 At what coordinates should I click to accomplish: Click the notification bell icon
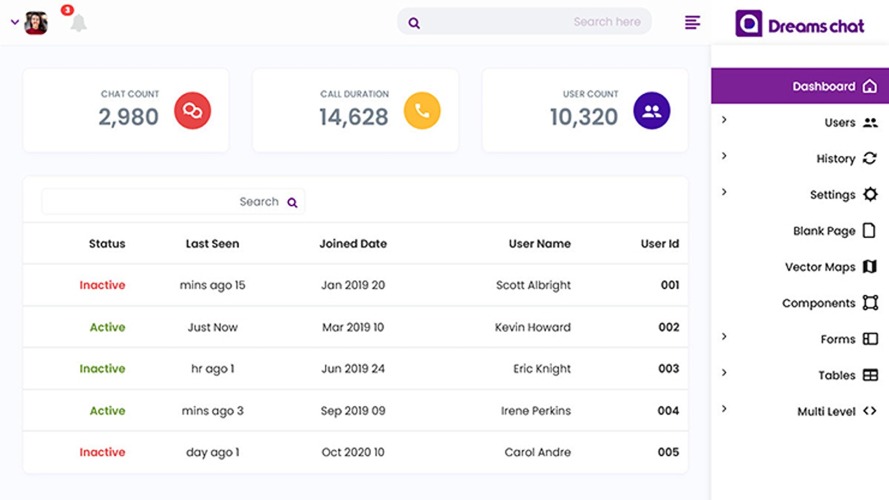pyautogui.click(x=78, y=23)
